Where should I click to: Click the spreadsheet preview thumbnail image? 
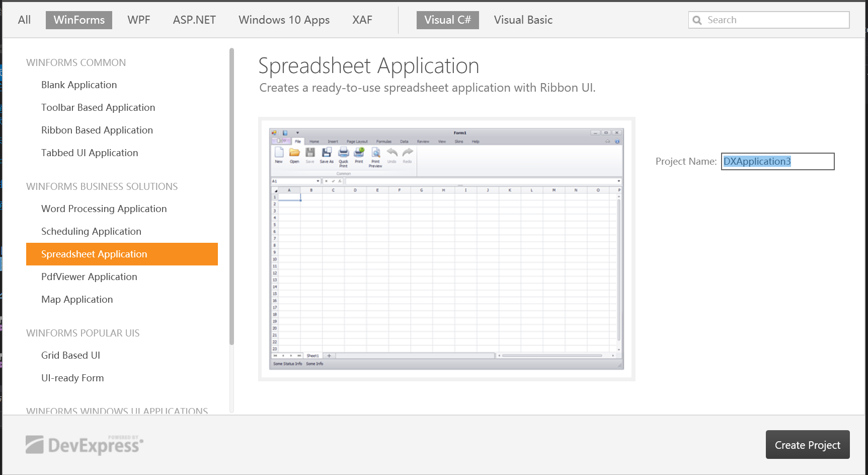447,249
